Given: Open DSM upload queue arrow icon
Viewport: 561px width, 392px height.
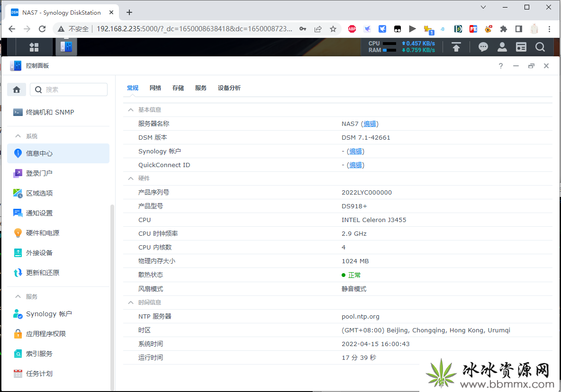Looking at the screenshot, I should [x=456, y=47].
